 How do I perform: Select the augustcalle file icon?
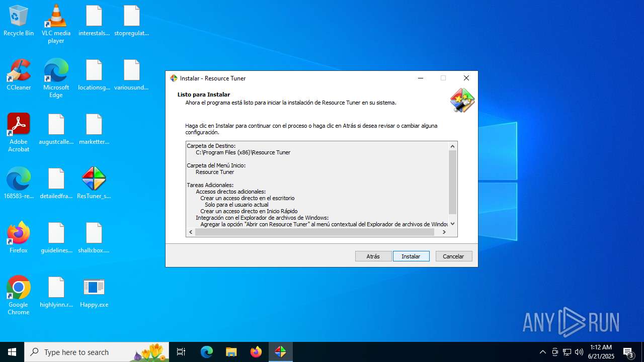(56, 129)
